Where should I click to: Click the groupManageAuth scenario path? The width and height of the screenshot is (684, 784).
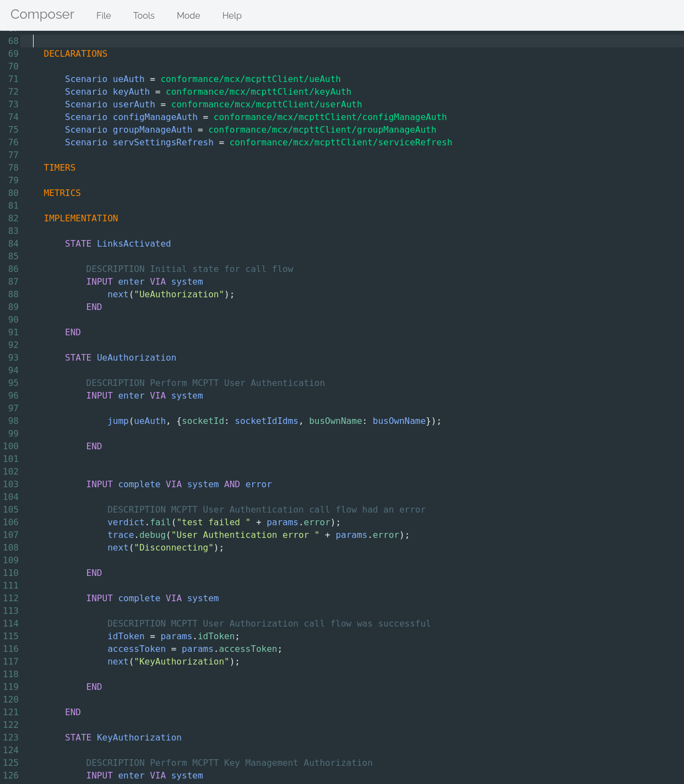pyautogui.click(x=322, y=129)
